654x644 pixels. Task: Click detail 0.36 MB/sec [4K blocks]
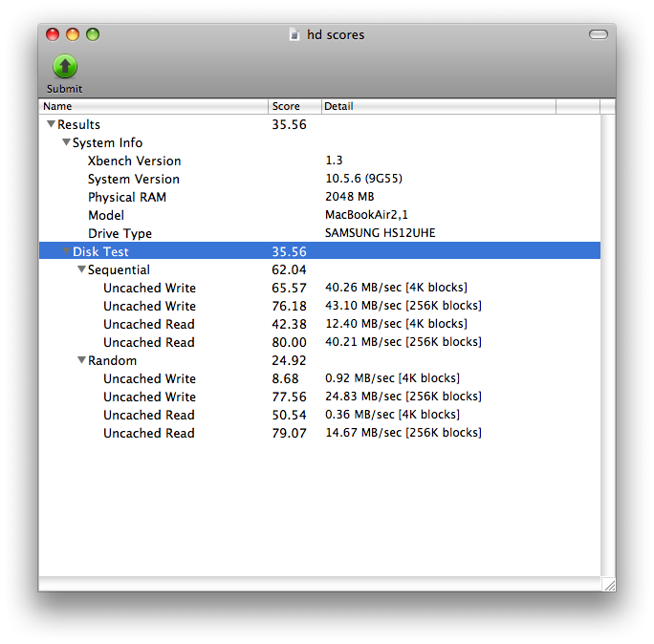392,415
